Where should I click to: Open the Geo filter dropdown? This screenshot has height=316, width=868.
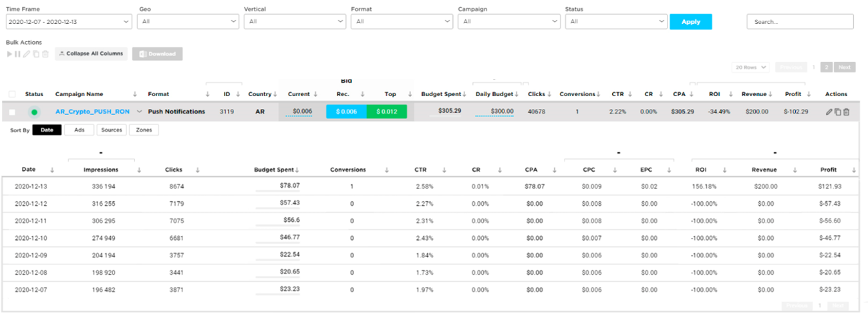[x=188, y=21]
